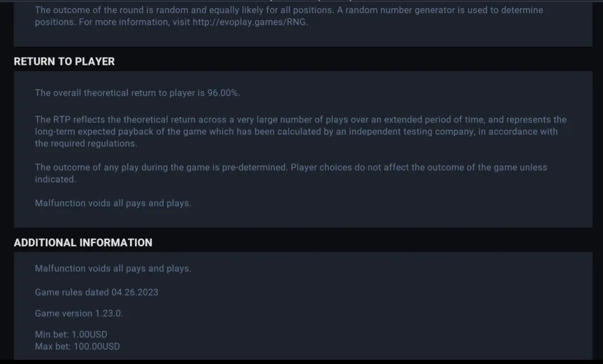The image size is (603, 364).
Task: Click 'The outcome of the round is random' sentence
Action: (x=184, y=10)
